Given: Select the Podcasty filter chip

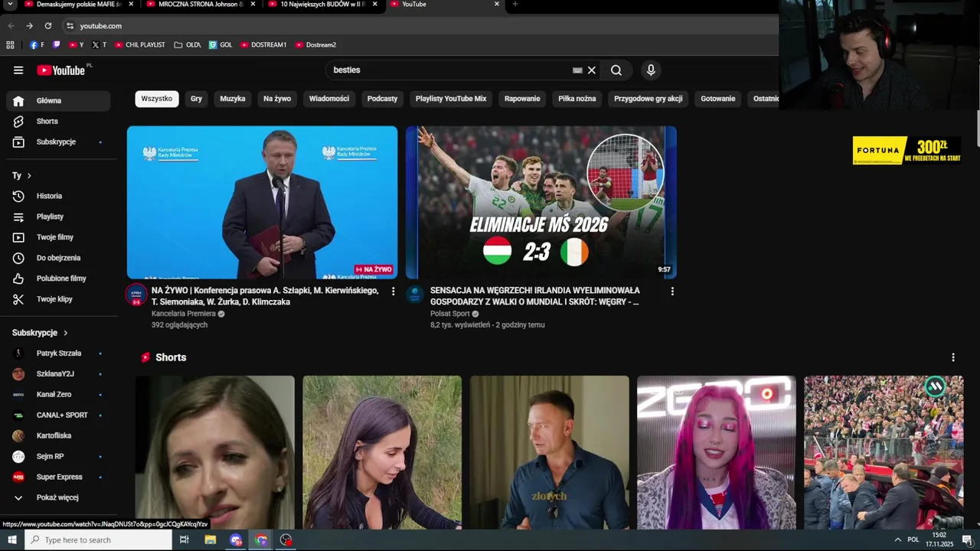Looking at the screenshot, I should point(382,99).
